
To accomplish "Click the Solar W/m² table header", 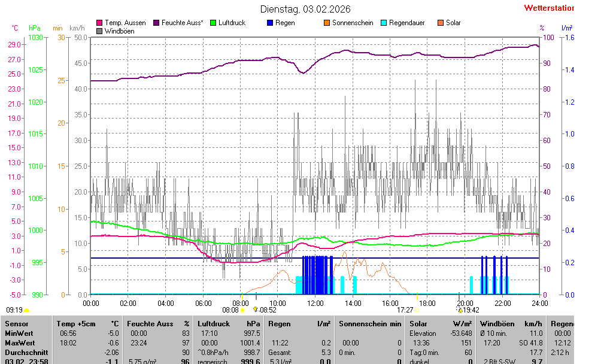I will pos(441,323).
